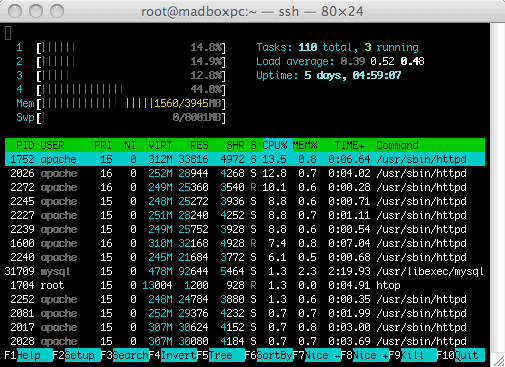The image size is (505, 367).
Task: Toggle F5 Tree view
Action: [220, 355]
